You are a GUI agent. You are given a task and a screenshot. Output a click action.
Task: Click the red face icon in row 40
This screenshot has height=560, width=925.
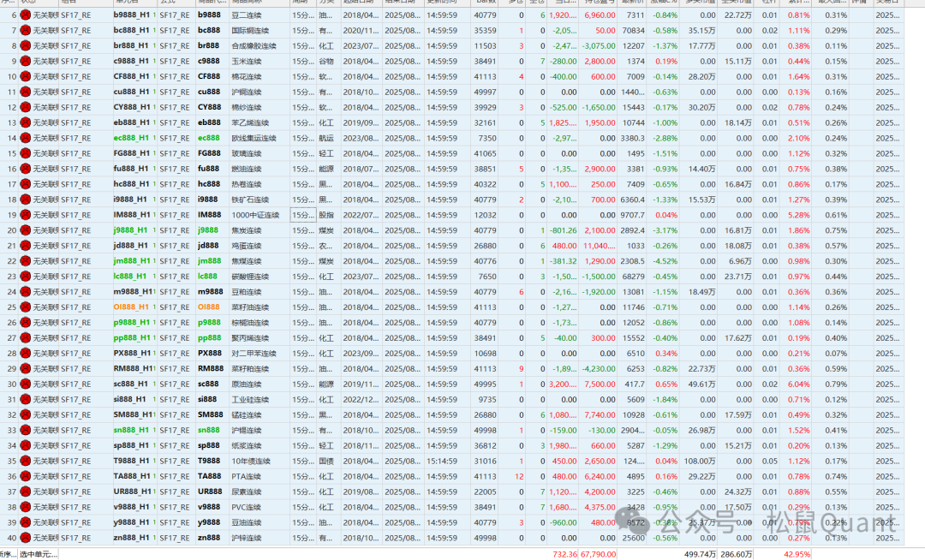click(25, 538)
